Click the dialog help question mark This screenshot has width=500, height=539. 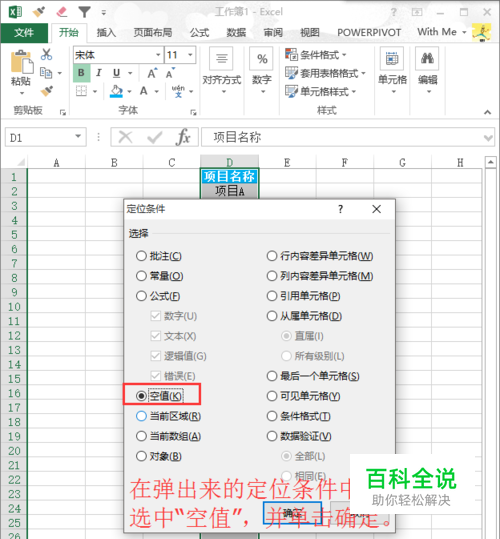tap(340, 209)
